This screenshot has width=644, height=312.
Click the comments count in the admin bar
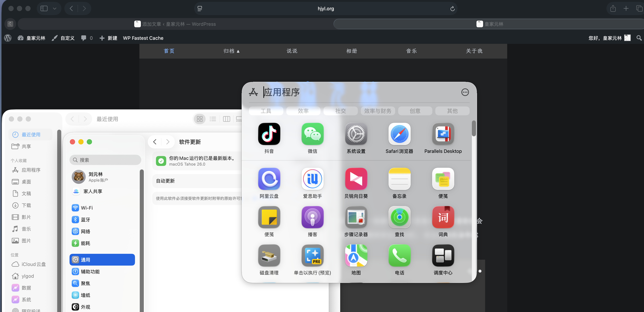(x=87, y=38)
